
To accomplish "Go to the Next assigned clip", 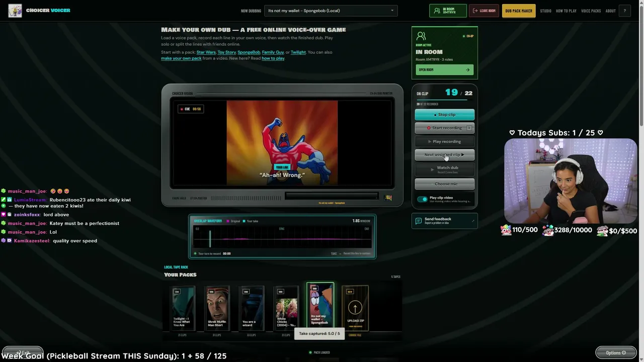I will 445,155.
